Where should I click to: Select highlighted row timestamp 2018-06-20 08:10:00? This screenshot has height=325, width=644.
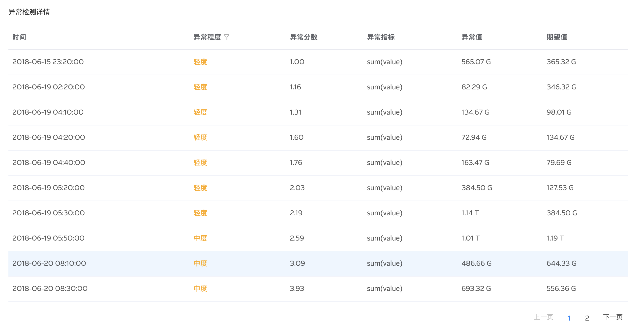pyautogui.click(x=49, y=263)
